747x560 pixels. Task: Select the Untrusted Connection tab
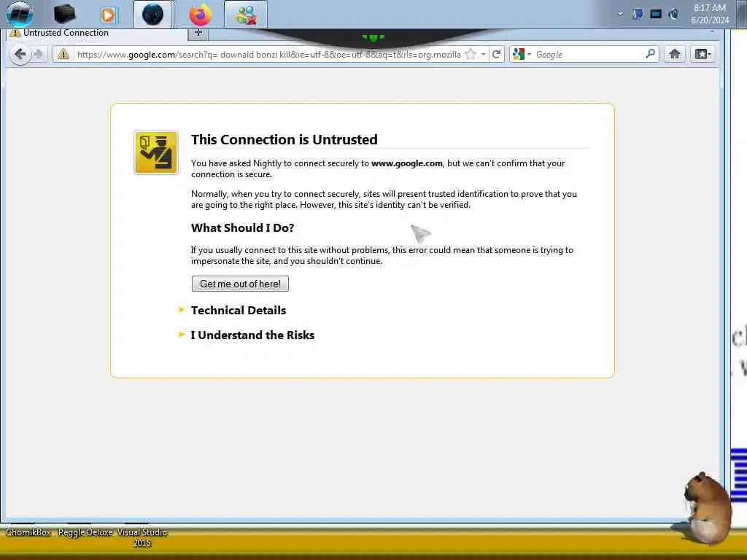point(98,33)
